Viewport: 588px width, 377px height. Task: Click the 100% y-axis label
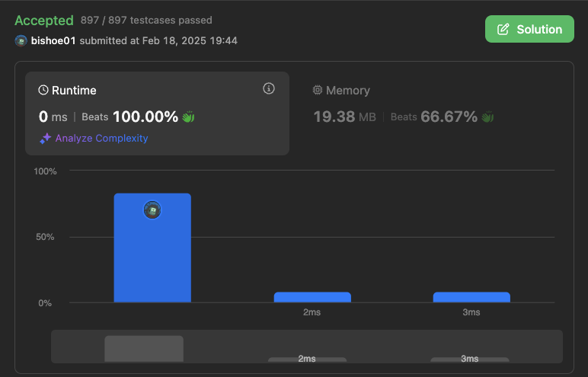(x=45, y=171)
